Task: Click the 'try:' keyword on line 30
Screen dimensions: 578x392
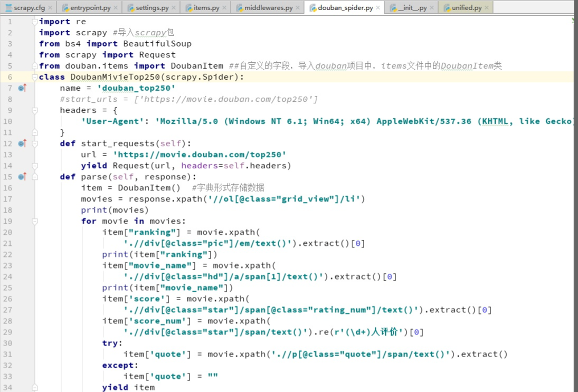Action: pyautogui.click(x=112, y=343)
